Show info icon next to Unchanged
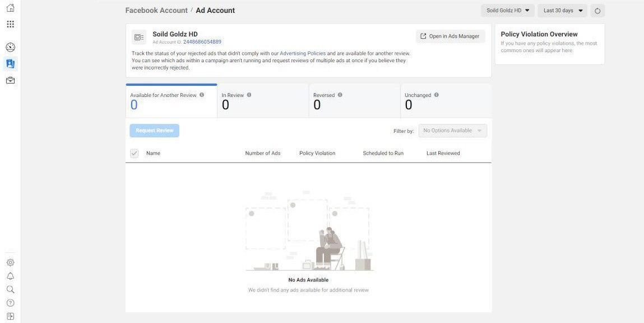The width and height of the screenshot is (644, 323). (x=436, y=95)
